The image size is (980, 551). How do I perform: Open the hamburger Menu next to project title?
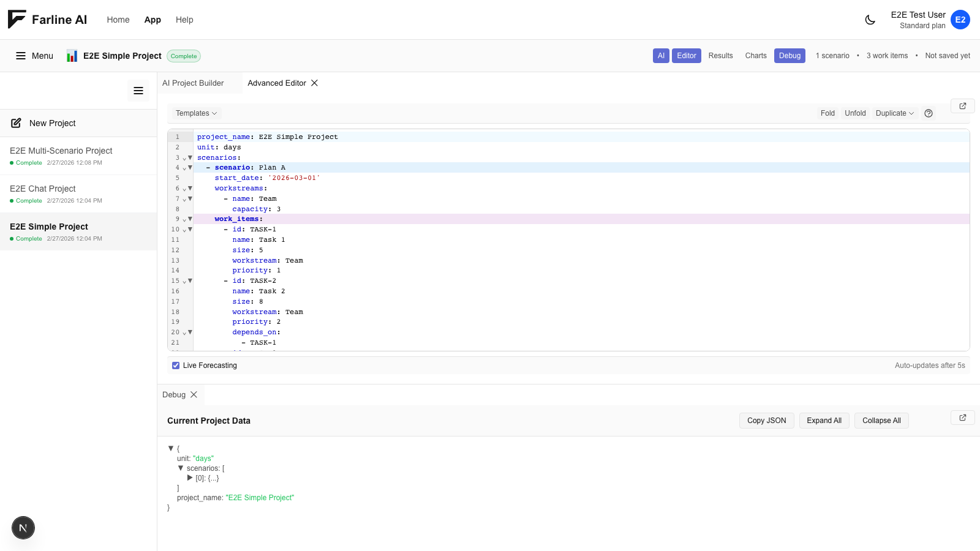34,55
